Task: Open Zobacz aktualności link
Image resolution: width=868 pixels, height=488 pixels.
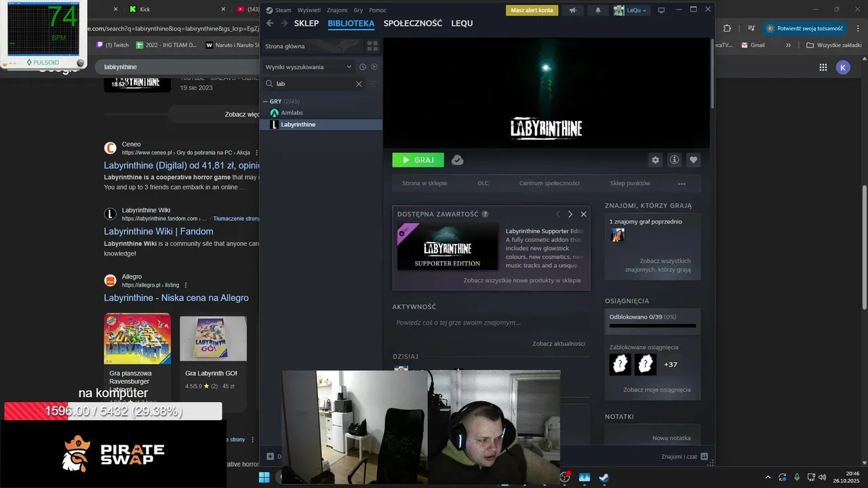Action: click(559, 344)
